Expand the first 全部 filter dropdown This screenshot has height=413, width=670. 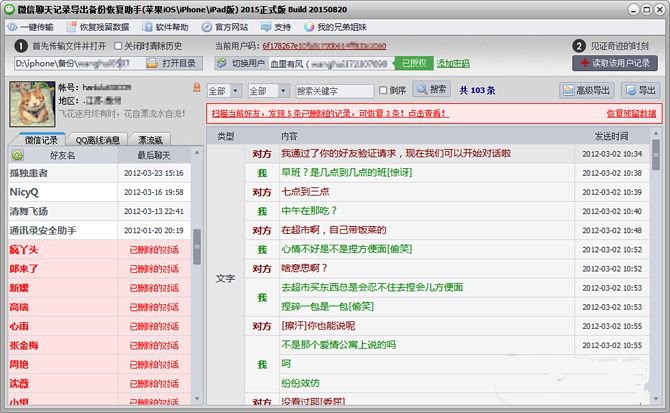point(235,91)
